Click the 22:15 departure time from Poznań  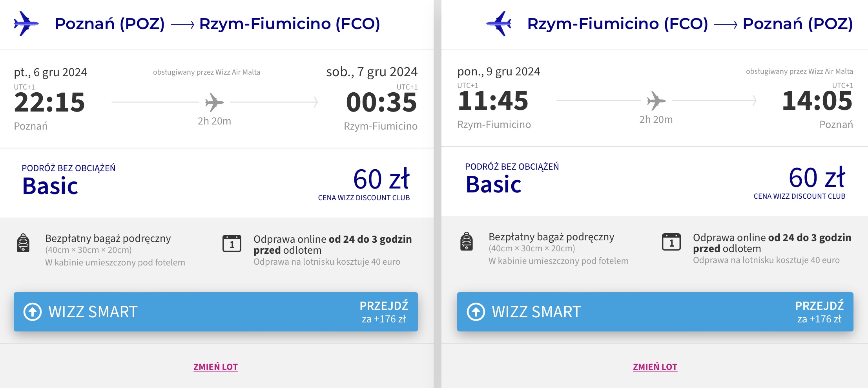pyautogui.click(x=49, y=102)
